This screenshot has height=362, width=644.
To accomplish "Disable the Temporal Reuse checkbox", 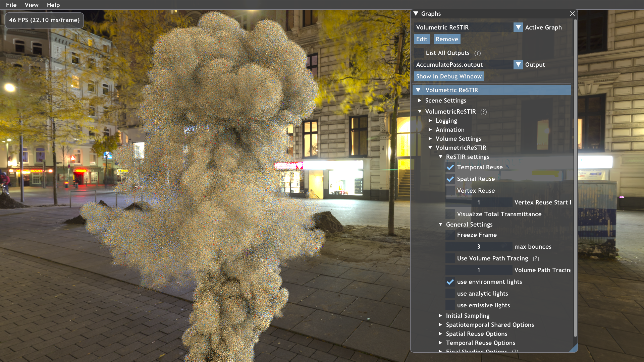I will click(450, 167).
